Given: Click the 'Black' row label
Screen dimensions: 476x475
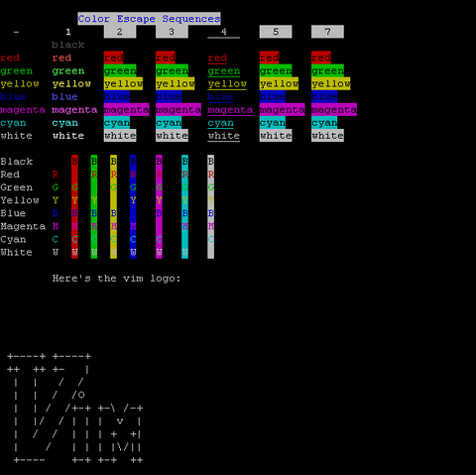Looking at the screenshot, I should point(16,162).
